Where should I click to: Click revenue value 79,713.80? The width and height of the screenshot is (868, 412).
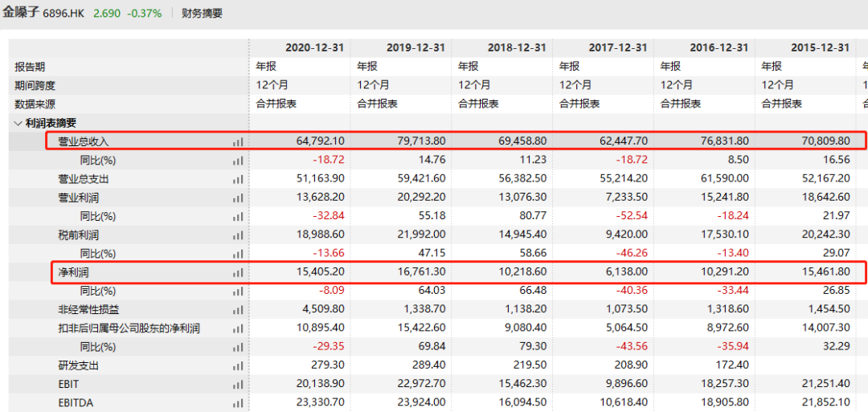421,141
